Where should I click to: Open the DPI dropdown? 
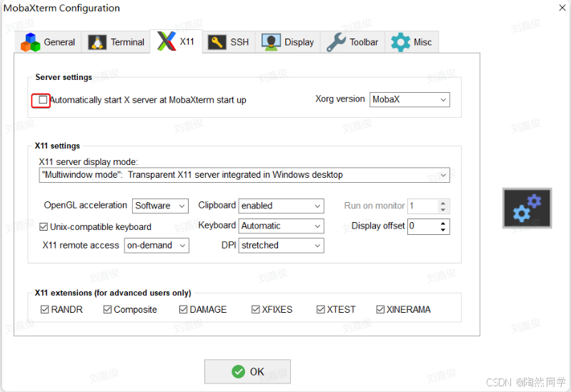281,246
